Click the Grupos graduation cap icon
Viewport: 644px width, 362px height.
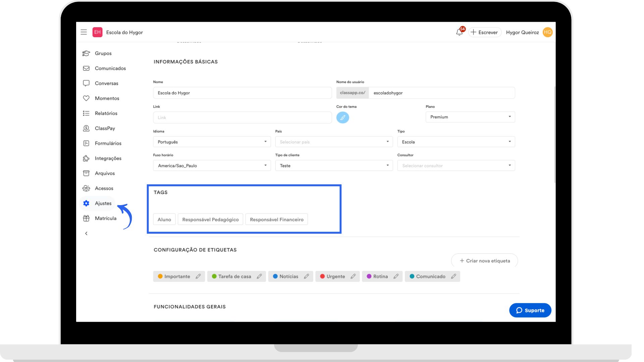[x=86, y=53]
